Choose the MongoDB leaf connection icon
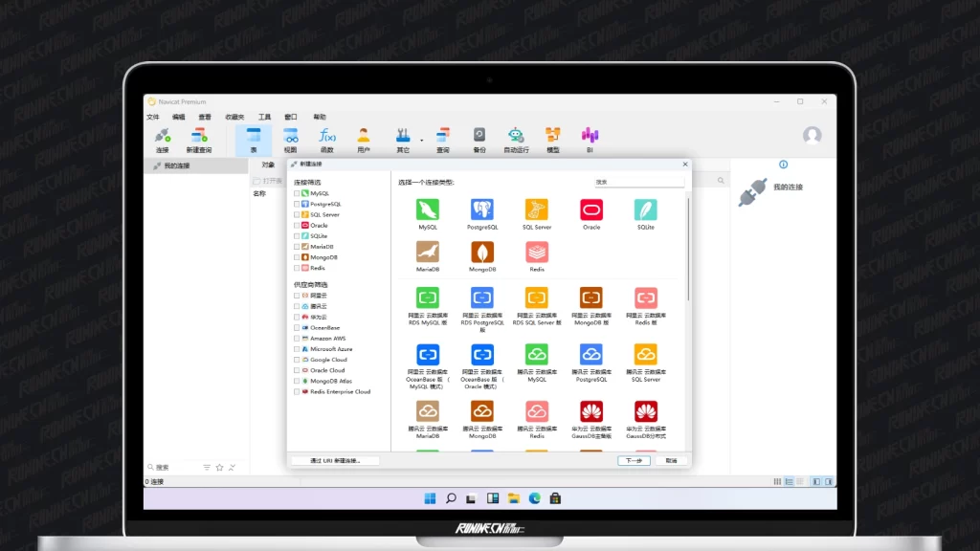The width and height of the screenshot is (980, 551). pos(482,252)
